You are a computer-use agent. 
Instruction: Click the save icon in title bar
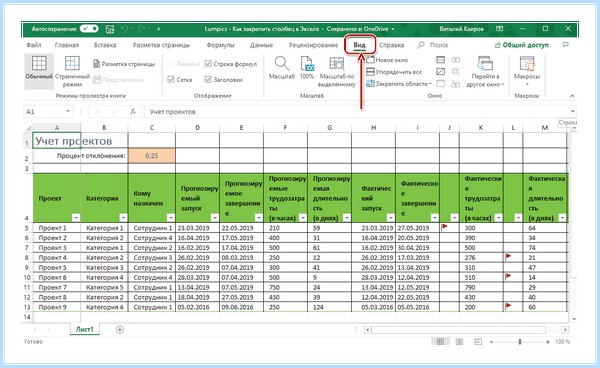(x=110, y=29)
